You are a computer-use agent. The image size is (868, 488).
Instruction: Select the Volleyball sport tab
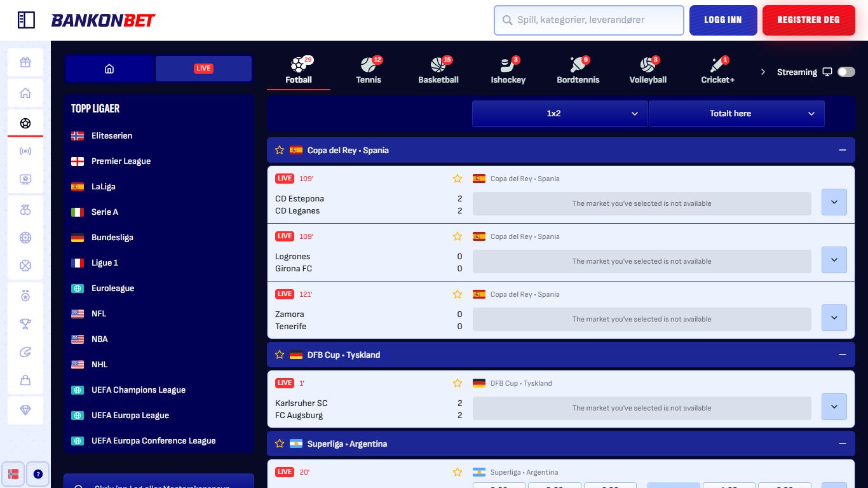coord(648,70)
